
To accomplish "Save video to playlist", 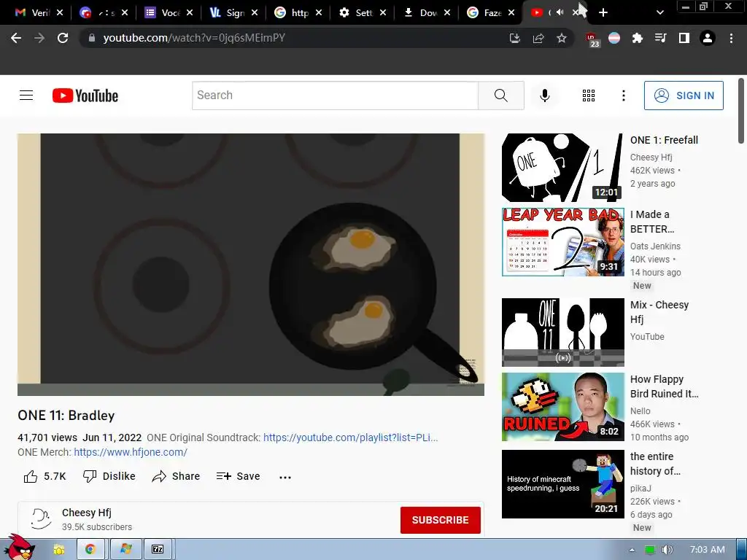I will (238, 476).
